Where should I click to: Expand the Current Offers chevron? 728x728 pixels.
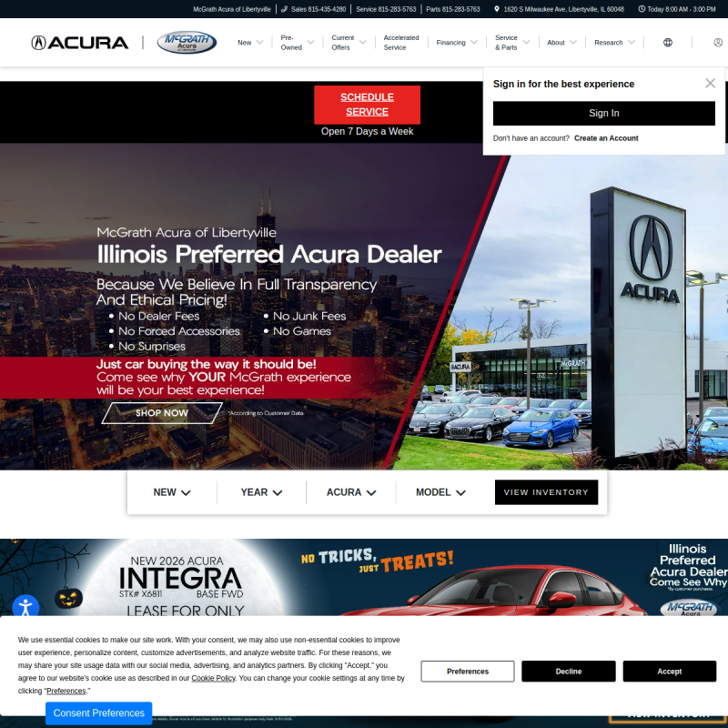tap(362, 42)
